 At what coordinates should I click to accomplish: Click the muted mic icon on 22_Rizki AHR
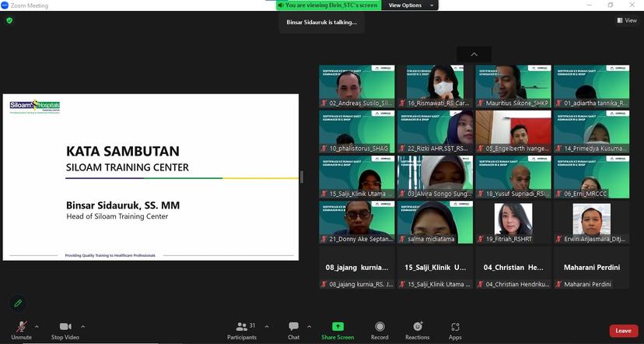tap(402, 149)
